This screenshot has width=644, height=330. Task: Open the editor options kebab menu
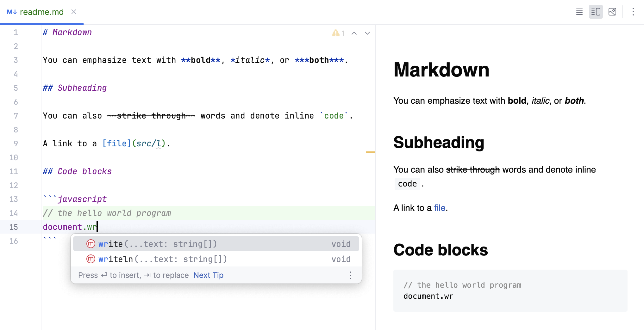point(633,12)
